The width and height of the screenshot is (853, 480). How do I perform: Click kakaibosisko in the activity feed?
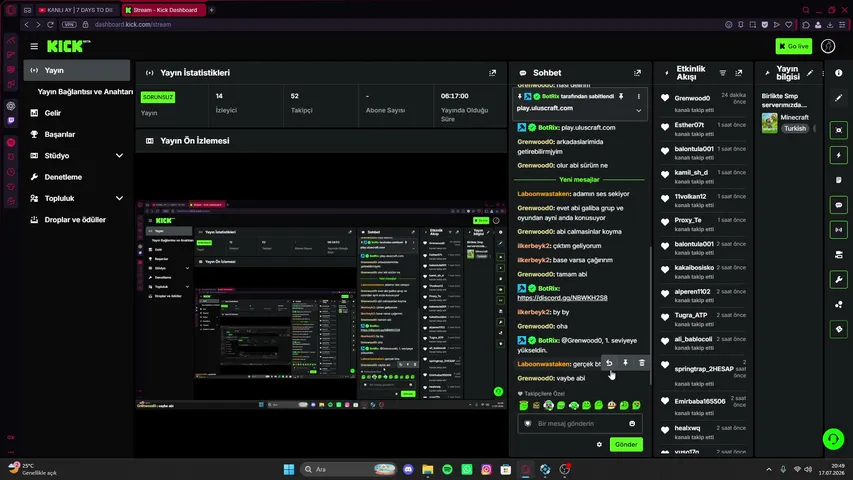(x=694, y=268)
